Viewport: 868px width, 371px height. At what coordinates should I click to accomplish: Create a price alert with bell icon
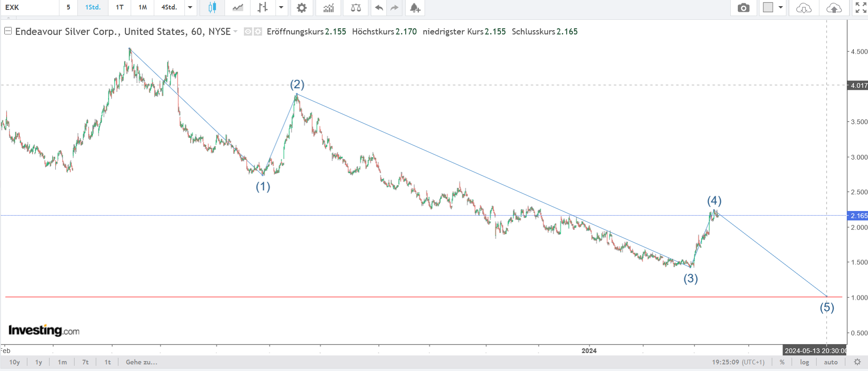pyautogui.click(x=415, y=8)
